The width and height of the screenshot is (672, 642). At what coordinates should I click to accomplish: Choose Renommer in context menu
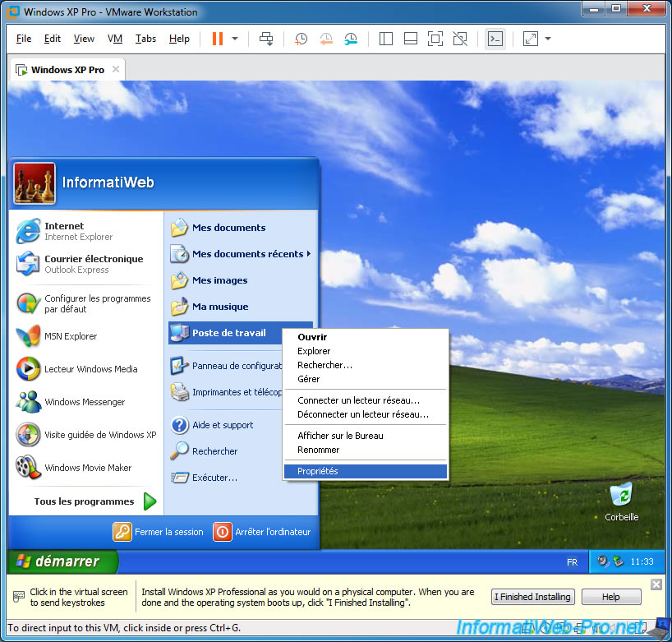click(x=365, y=450)
